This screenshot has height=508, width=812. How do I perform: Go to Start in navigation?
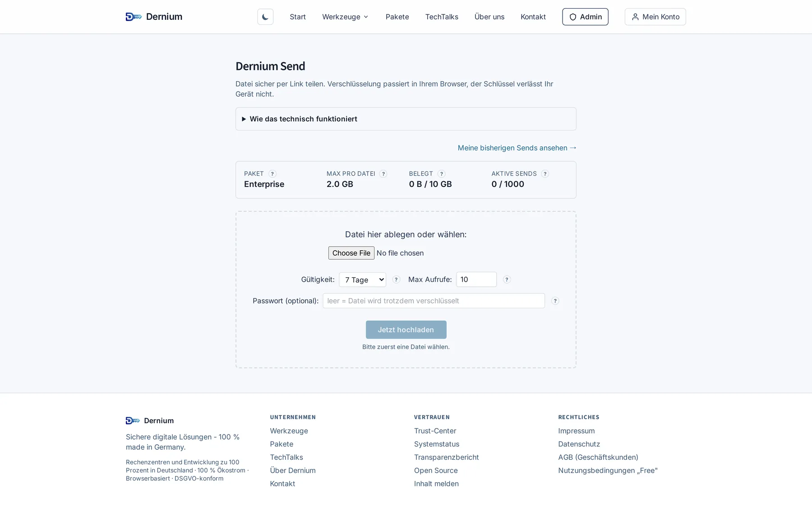point(298,17)
